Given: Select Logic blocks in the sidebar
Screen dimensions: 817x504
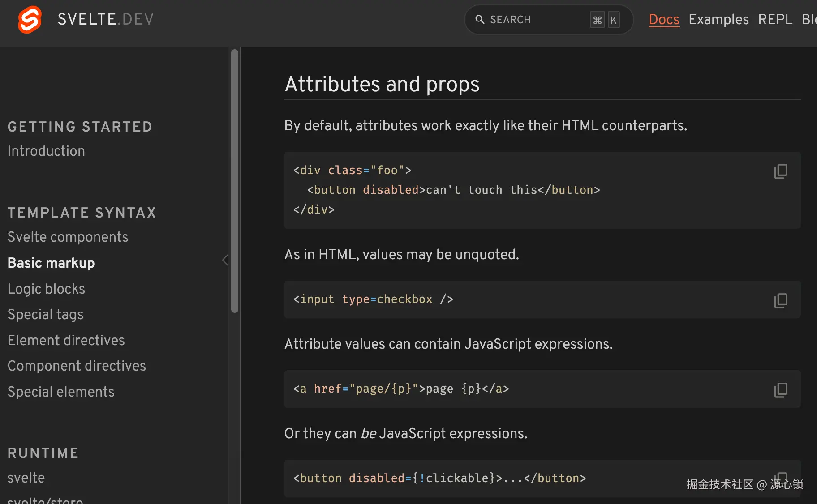Looking at the screenshot, I should (x=46, y=289).
